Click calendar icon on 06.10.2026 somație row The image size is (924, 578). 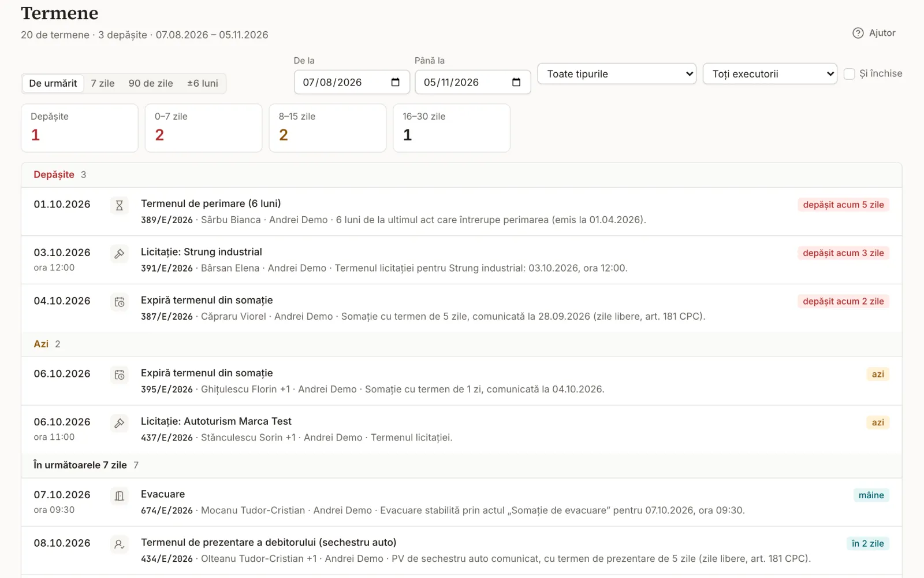point(120,375)
